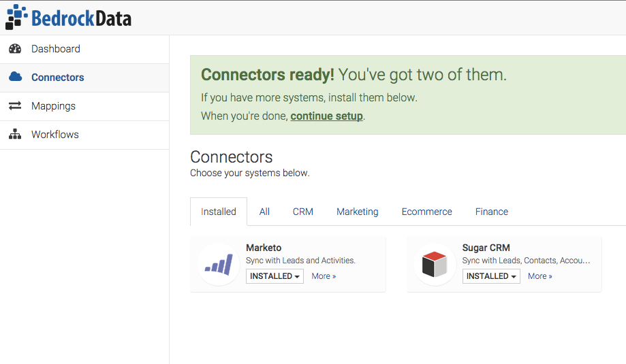
Task: Click the BedrockData logo
Action: tap(68, 18)
